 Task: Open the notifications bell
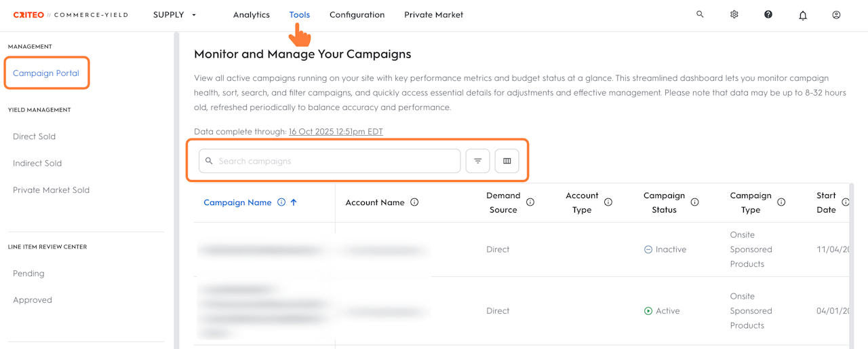(803, 15)
